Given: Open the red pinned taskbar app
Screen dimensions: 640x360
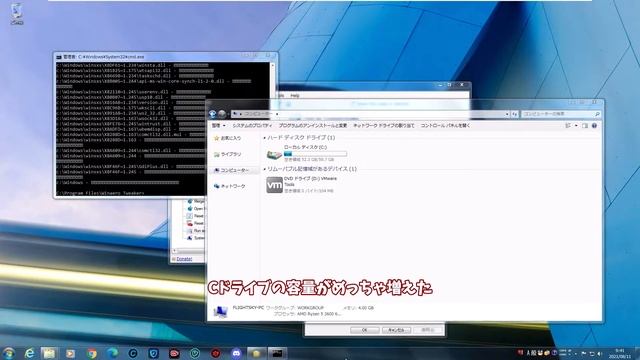Looking at the screenshot, I should click(174, 353).
